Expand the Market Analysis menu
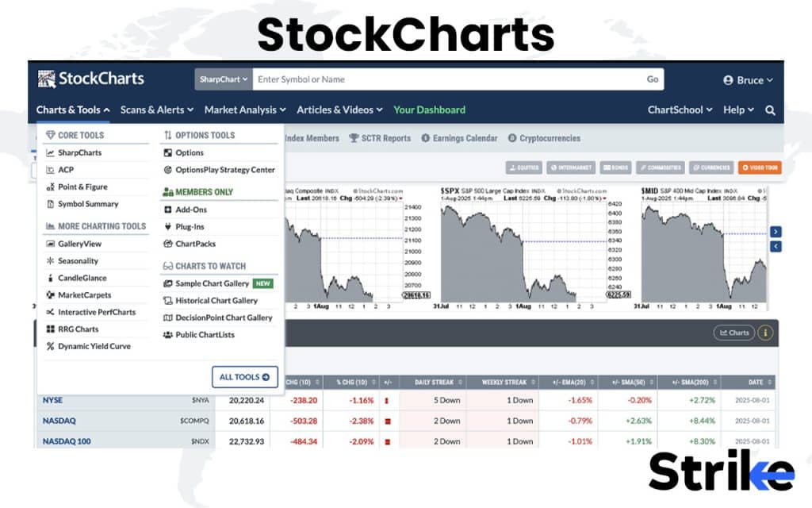Screen dimensions: 812x508 point(244,110)
